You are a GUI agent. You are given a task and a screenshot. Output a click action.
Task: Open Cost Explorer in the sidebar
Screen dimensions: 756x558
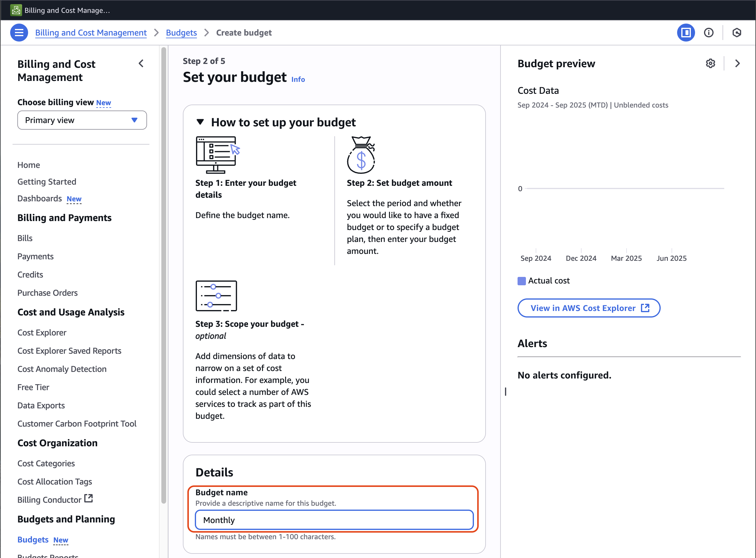pos(42,333)
